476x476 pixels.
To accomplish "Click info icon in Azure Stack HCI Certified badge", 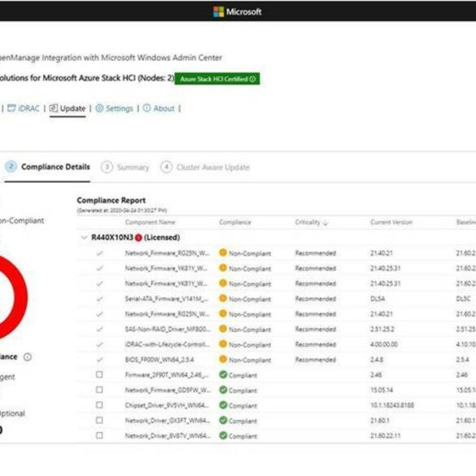I will pyautogui.click(x=252, y=79).
